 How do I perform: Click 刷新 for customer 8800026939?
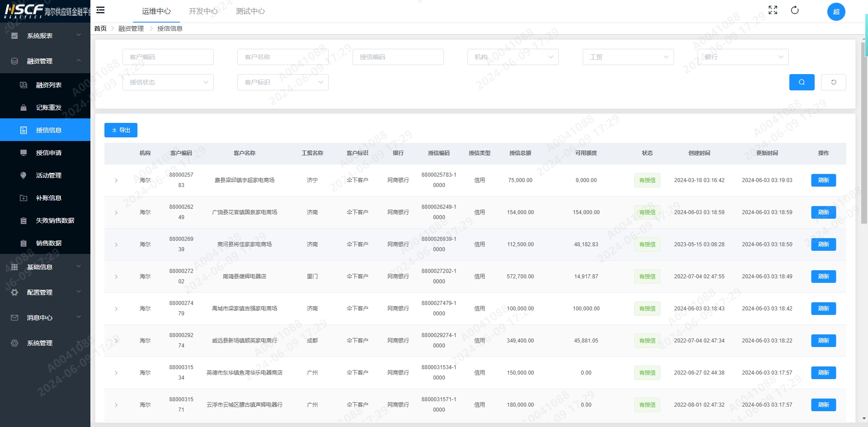823,244
